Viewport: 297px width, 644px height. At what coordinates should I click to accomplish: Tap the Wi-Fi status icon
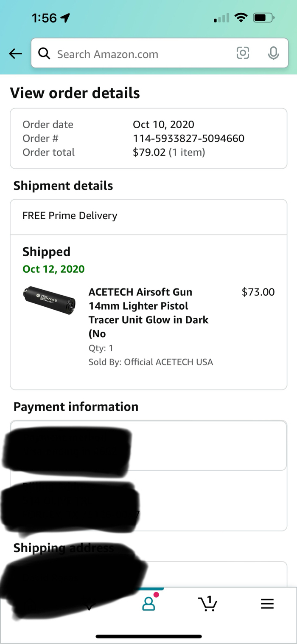(241, 18)
